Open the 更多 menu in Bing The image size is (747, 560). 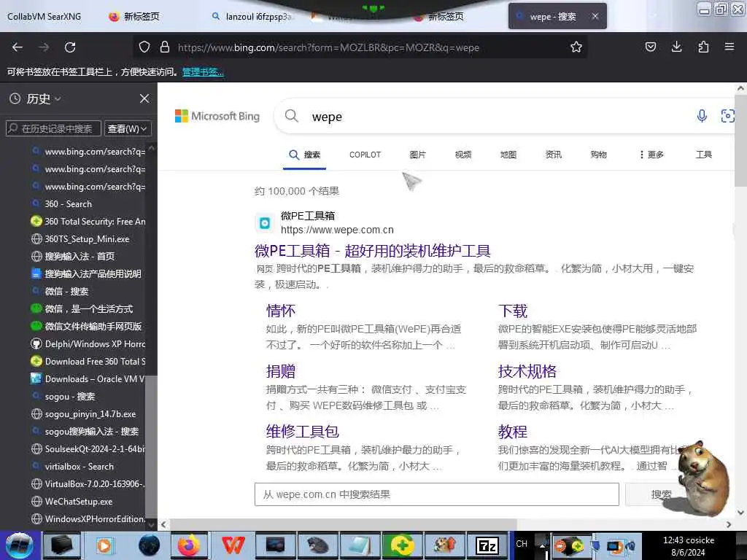pyautogui.click(x=651, y=155)
